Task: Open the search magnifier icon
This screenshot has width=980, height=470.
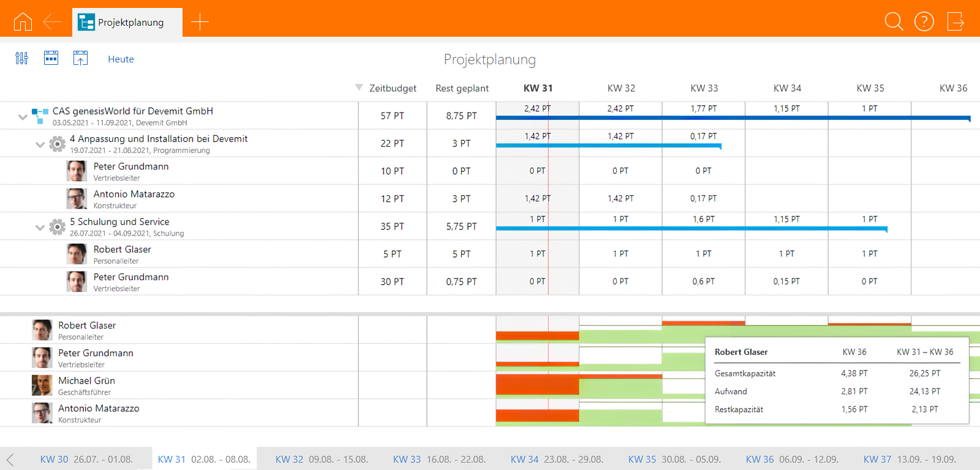Action: pos(894,21)
